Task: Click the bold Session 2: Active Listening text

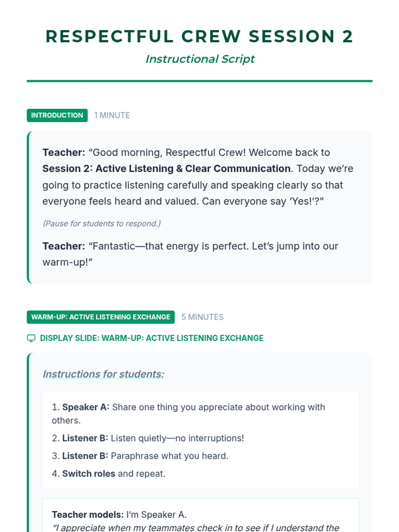Action: click(166, 169)
